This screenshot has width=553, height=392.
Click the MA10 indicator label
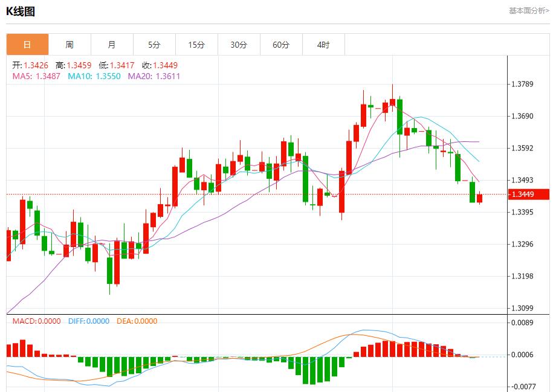pos(94,76)
